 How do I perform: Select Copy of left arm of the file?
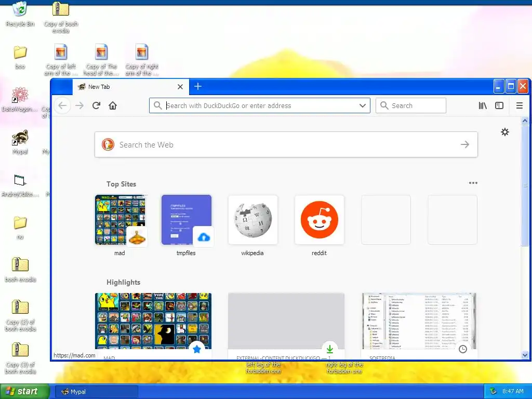[61, 60]
